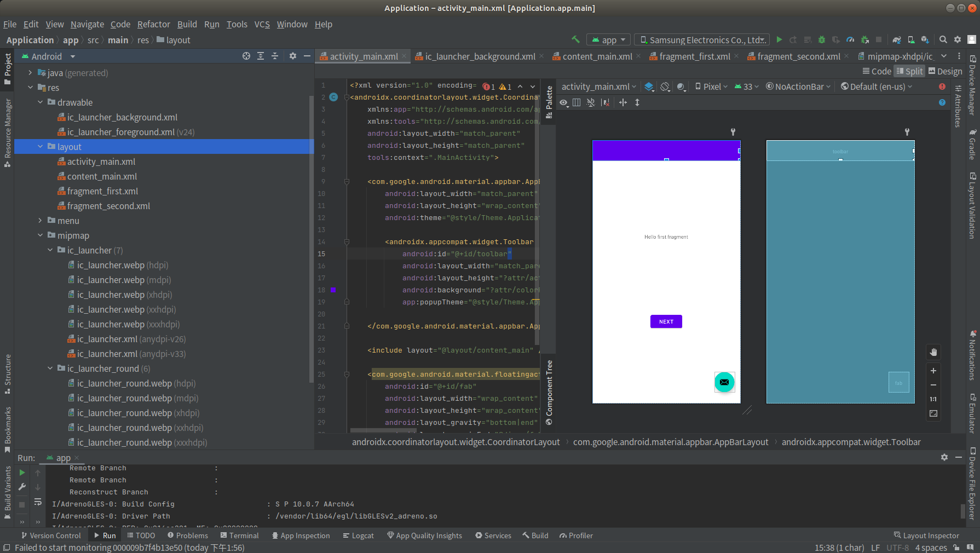Run the app with green play button
This screenshot has width=980, height=553.
coord(779,39)
